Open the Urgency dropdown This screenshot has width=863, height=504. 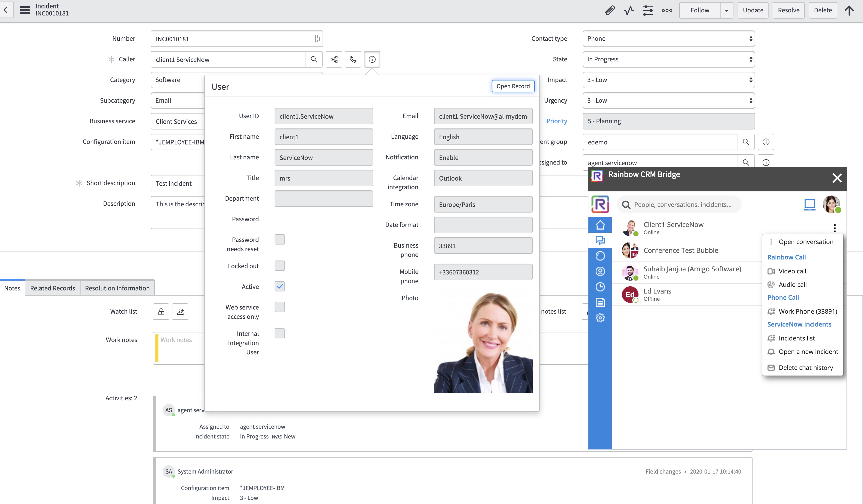click(668, 100)
